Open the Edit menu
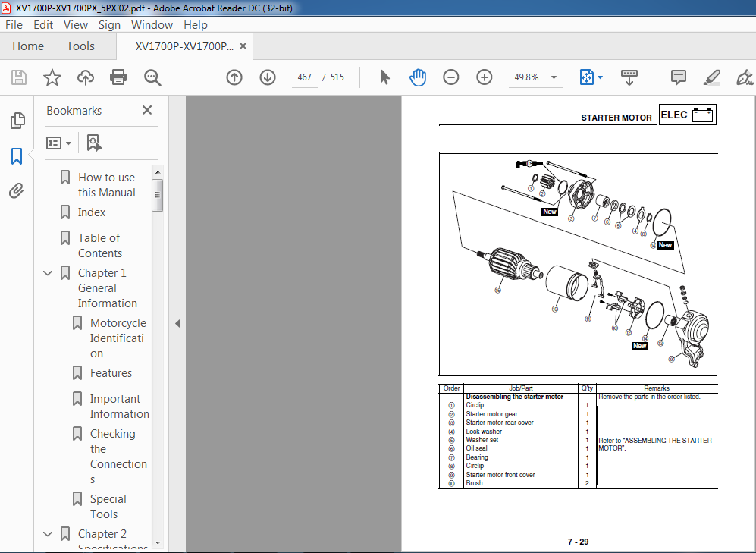The height and width of the screenshot is (553, 756). (43, 24)
